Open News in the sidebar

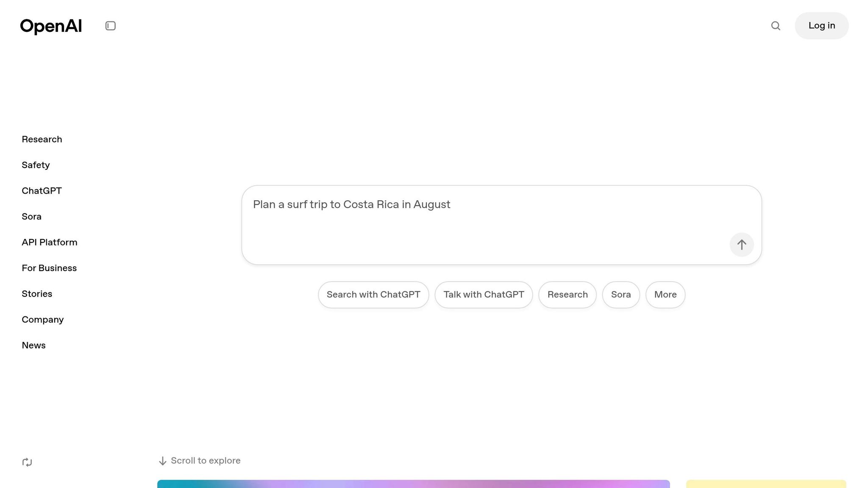click(33, 346)
